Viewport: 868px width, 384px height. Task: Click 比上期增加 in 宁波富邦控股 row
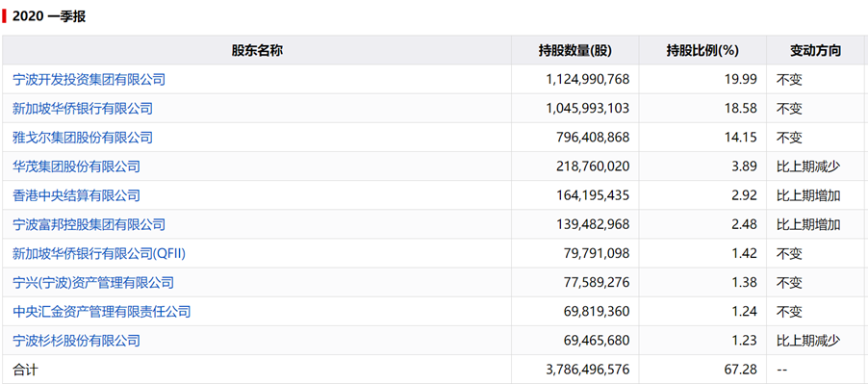pyautogui.click(x=808, y=224)
